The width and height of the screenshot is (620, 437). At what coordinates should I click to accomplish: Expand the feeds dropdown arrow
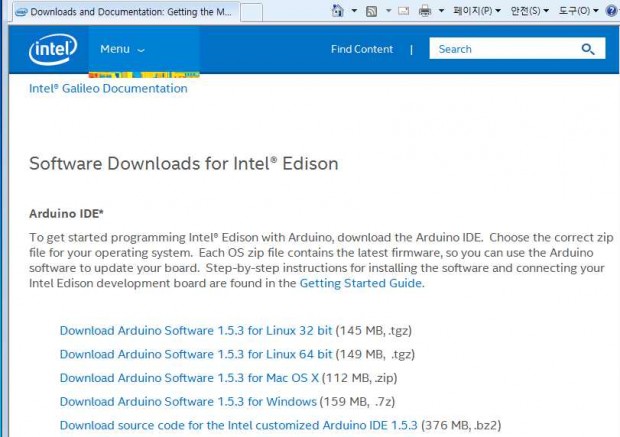(389, 11)
